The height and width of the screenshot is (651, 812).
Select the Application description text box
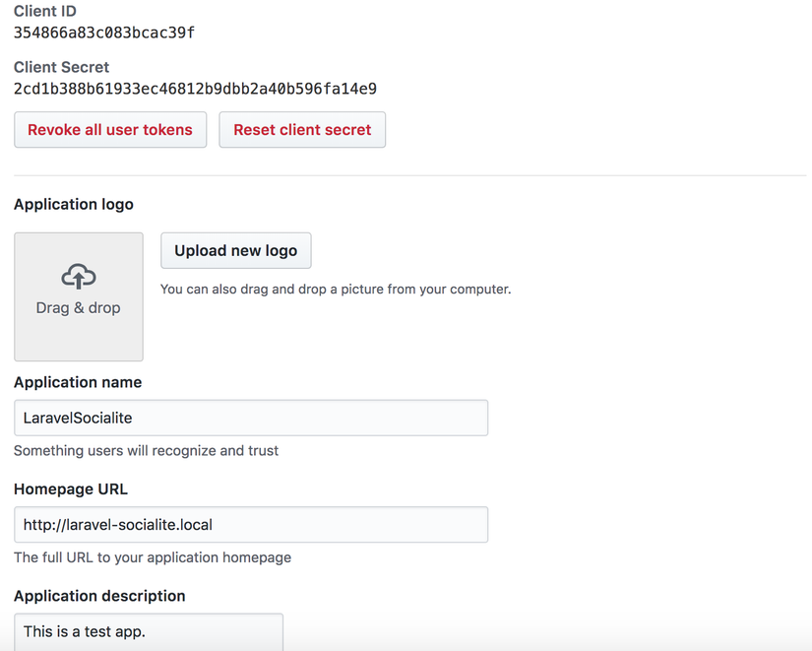click(x=149, y=631)
